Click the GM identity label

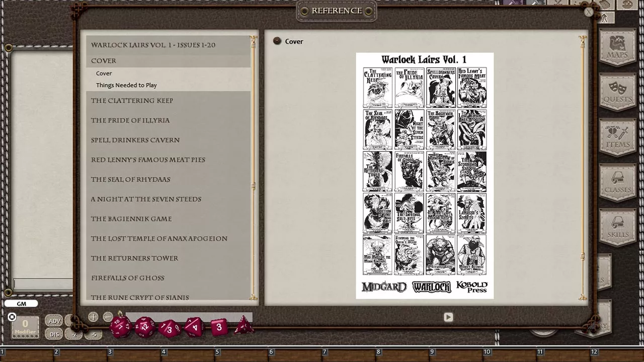click(x=21, y=304)
